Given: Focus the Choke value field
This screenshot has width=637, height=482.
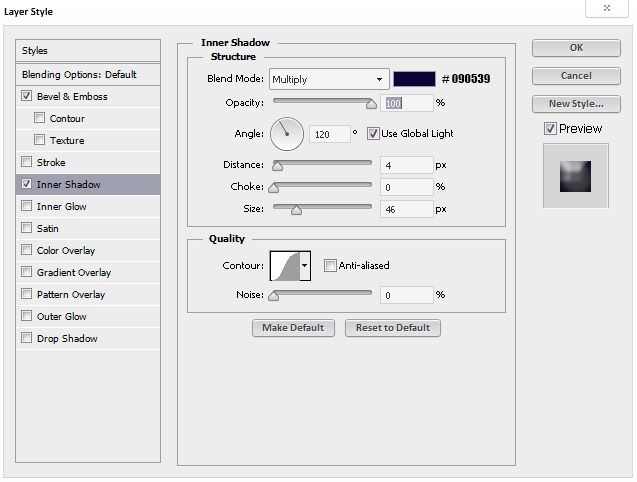Looking at the screenshot, I should (x=407, y=187).
